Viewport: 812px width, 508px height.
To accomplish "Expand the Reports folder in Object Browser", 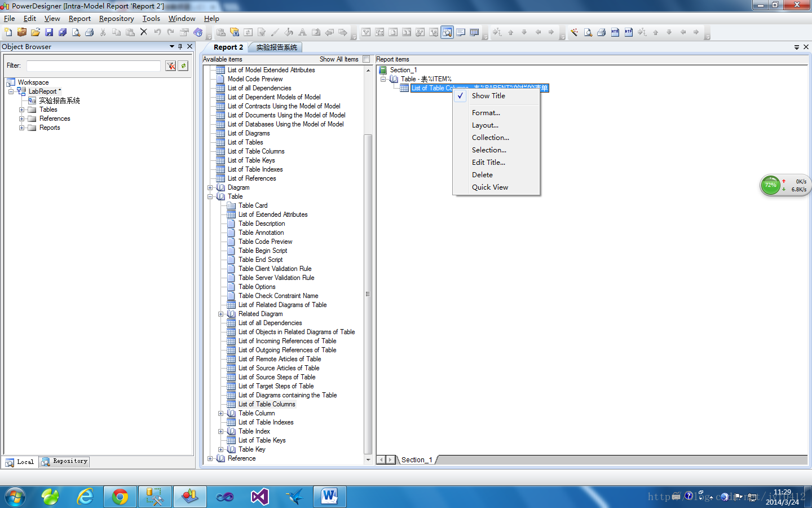I will (21, 128).
